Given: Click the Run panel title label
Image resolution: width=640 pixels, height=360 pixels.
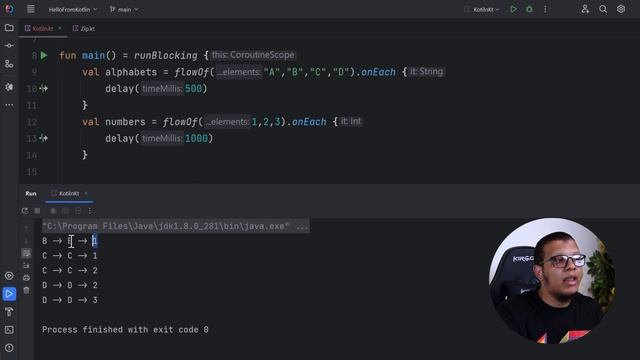Looking at the screenshot, I should [x=31, y=193].
